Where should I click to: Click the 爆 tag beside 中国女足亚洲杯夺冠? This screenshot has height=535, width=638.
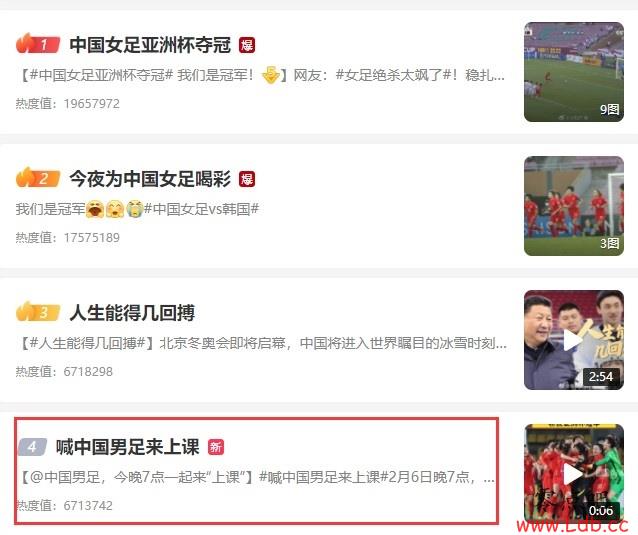[x=247, y=45]
